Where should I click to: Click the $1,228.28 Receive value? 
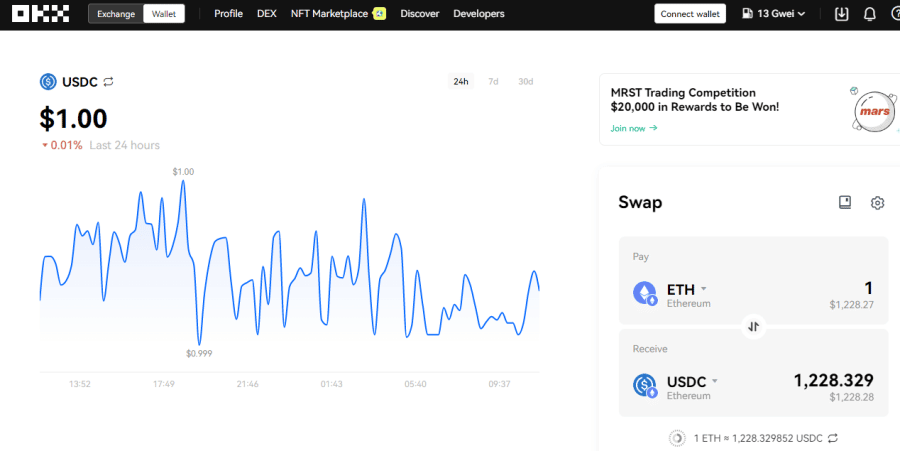click(x=851, y=397)
